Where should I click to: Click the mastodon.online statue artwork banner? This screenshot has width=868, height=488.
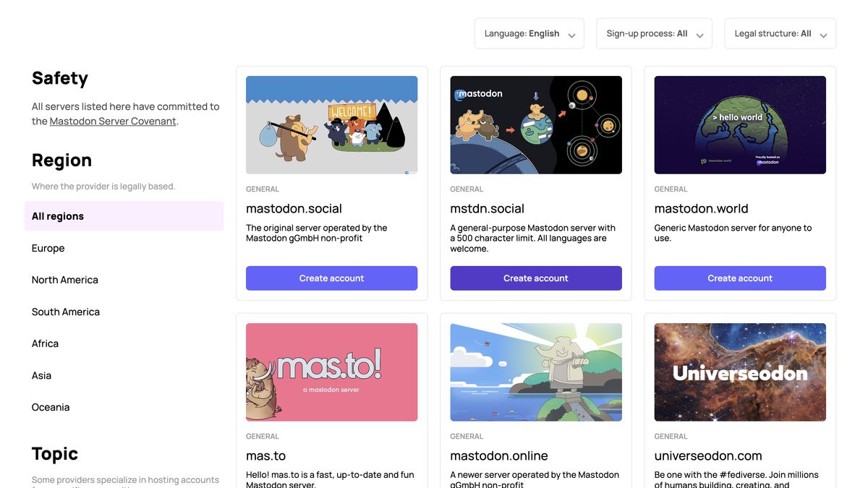pyautogui.click(x=535, y=372)
